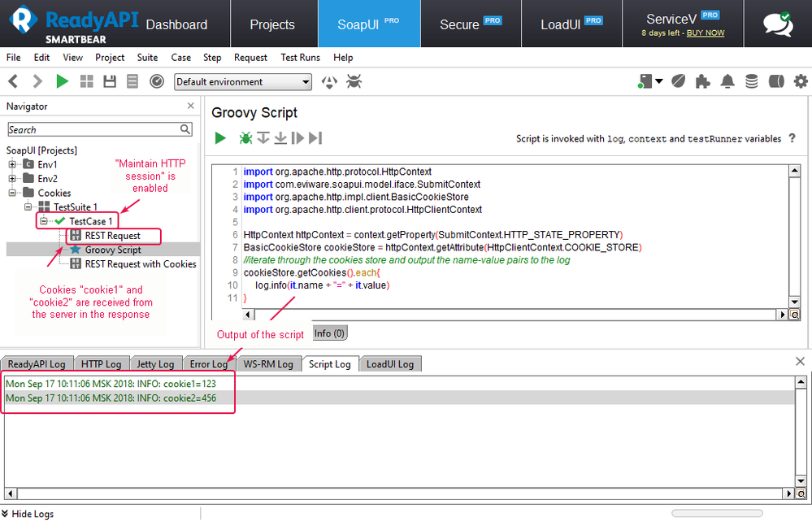Open the Default environment dropdown
This screenshot has height=522, width=812.
point(243,82)
